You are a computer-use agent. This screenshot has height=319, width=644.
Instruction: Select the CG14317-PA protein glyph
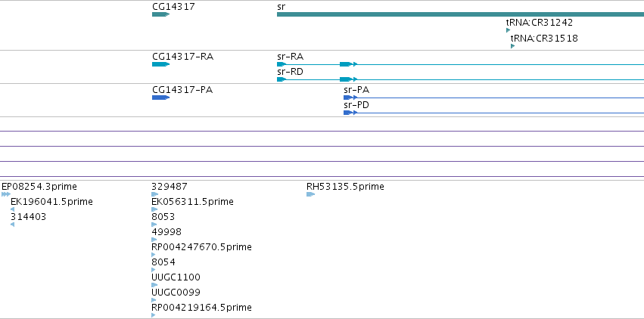pos(160,98)
